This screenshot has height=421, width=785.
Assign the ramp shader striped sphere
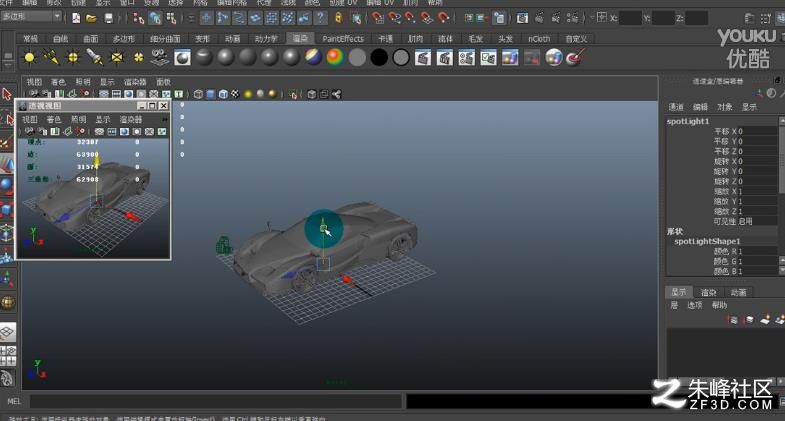(313, 58)
